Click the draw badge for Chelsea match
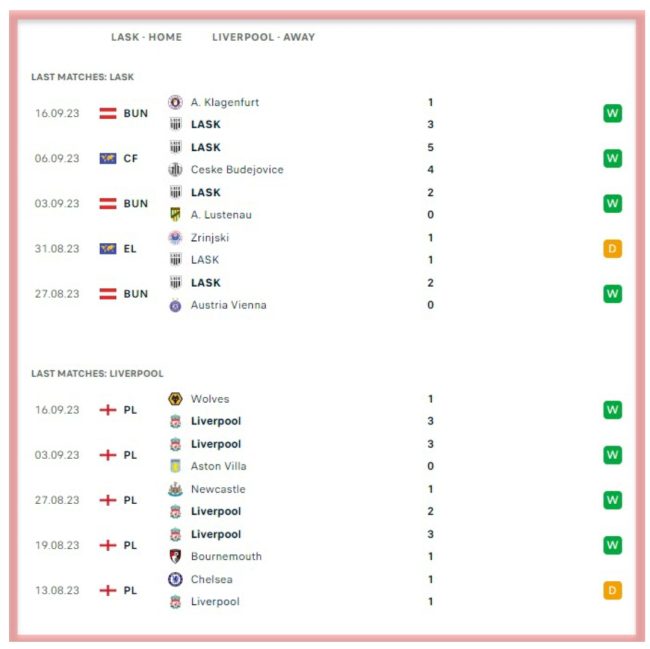 click(612, 590)
